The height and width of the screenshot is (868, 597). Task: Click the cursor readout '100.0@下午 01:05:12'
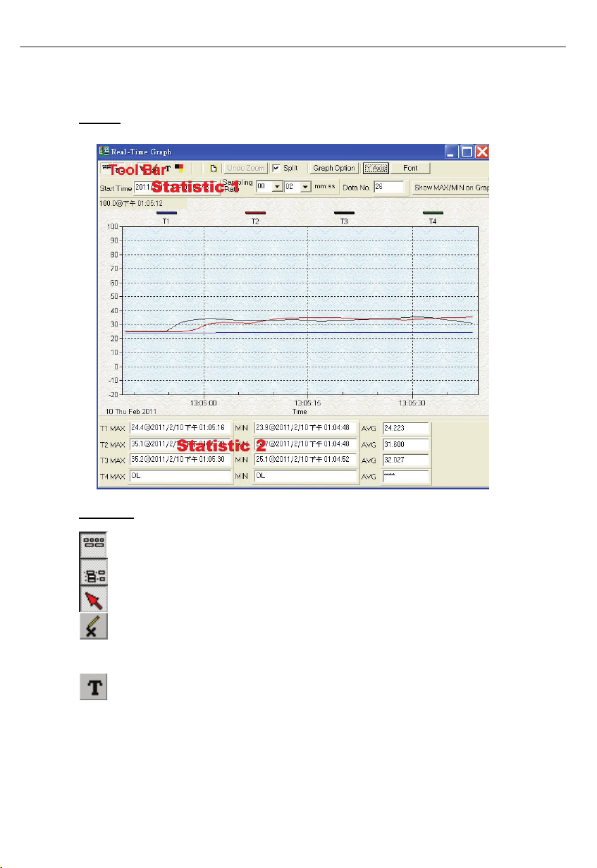133,203
